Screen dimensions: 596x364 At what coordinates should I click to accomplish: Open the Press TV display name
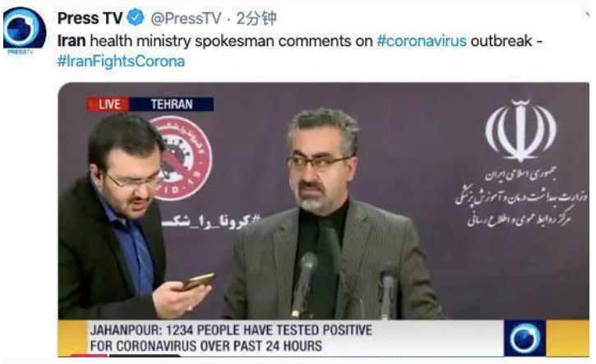click(x=90, y=18)
